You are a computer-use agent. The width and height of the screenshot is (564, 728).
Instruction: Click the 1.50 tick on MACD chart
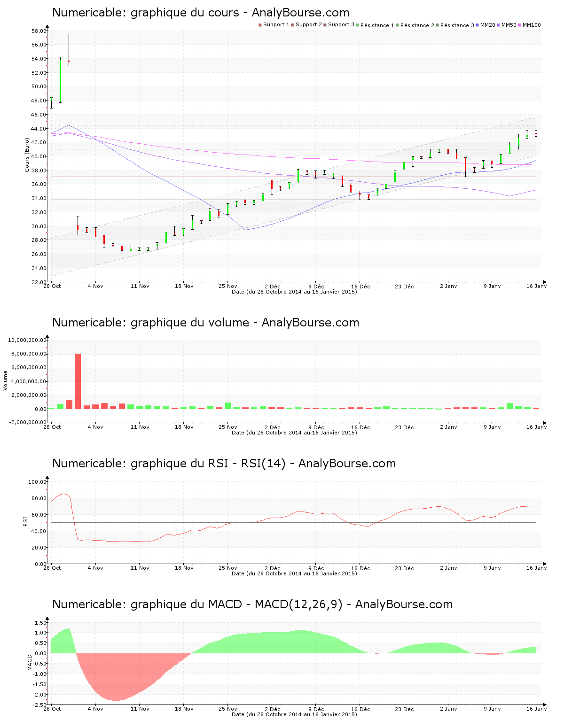tap(40, 623)
